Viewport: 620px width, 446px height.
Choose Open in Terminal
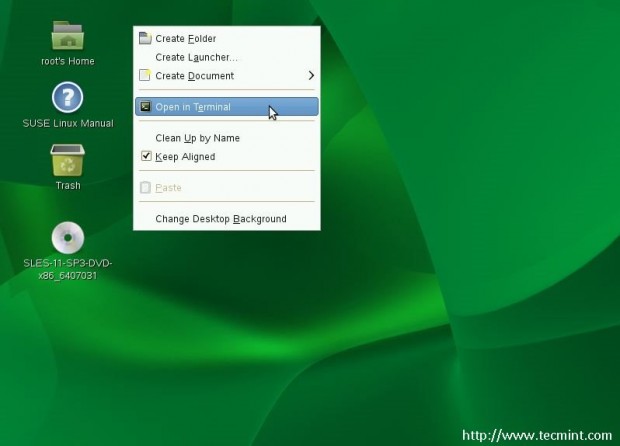click(x=227, y=107)
